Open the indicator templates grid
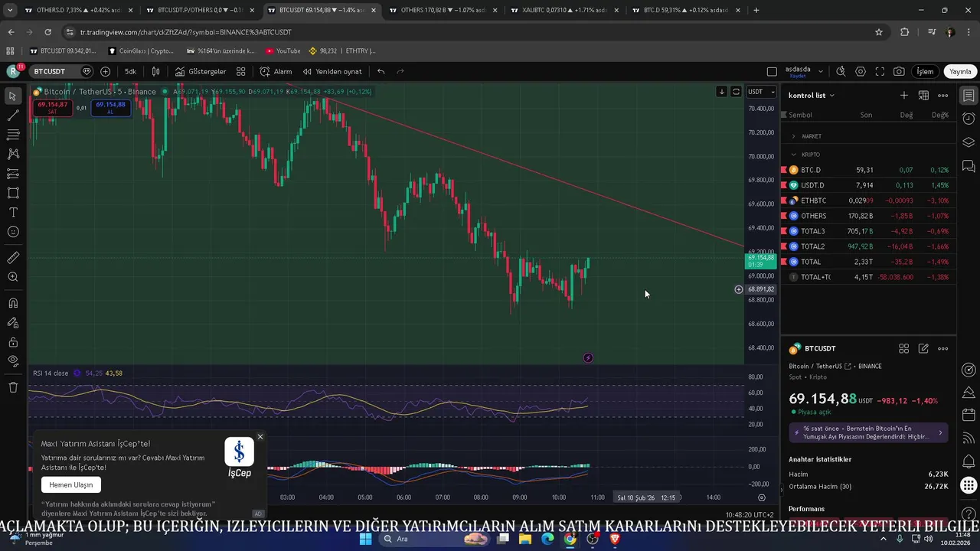The image size is (980, 551). click(240, 71)
